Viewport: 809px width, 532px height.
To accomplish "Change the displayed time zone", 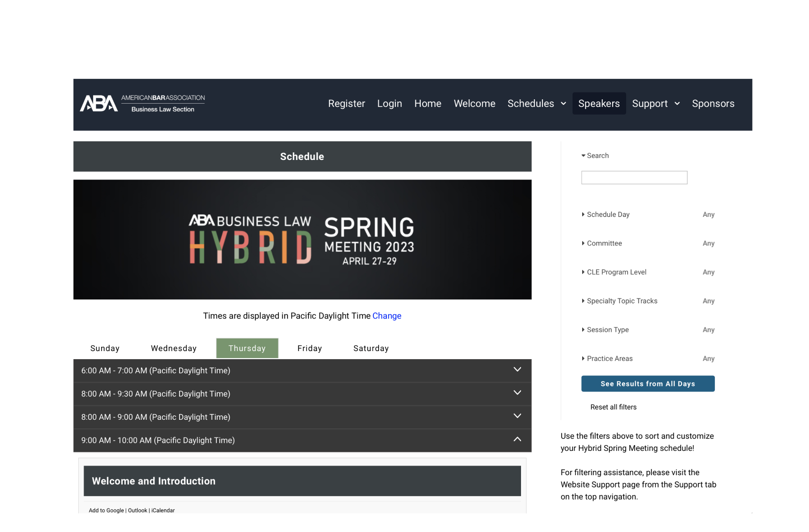I will click(387, 316).
